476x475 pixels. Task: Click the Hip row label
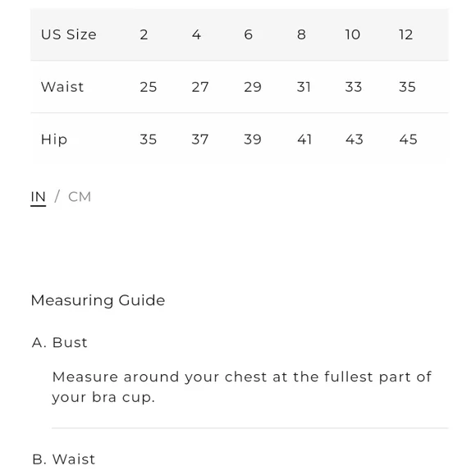[54, 139]
